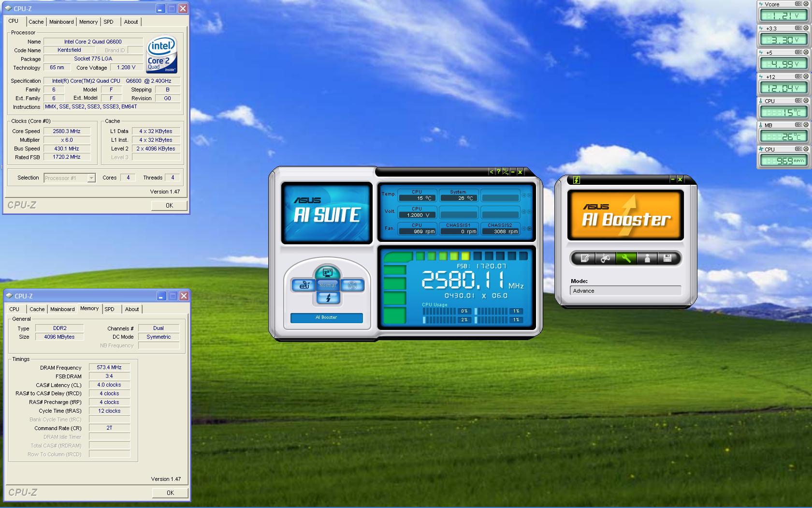Open settings of the +5 voltage widget
The height and width of the screenshot is (508, 812).
tap(798, 52)
